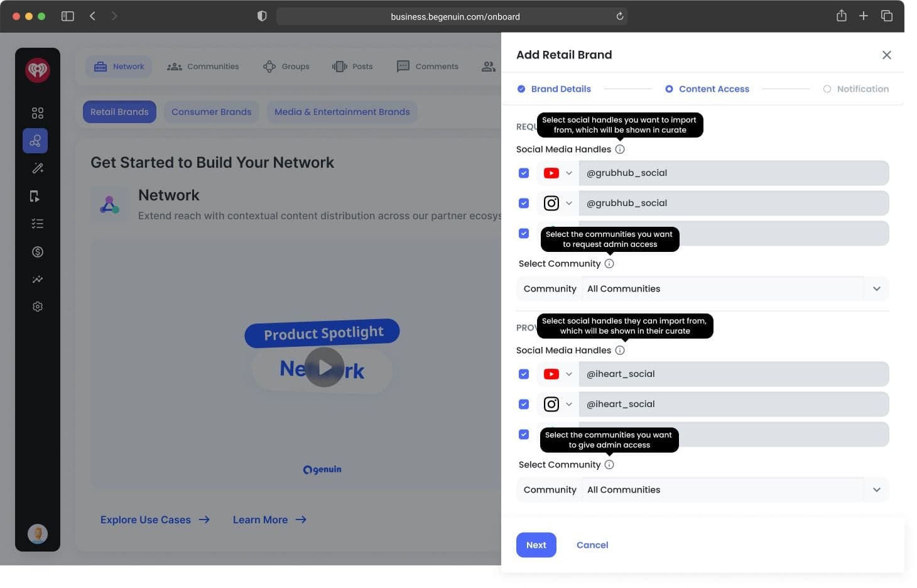Switch to the Communities tab
The height and width of the screenshot is (588, 917).
(x=203, y=67)
